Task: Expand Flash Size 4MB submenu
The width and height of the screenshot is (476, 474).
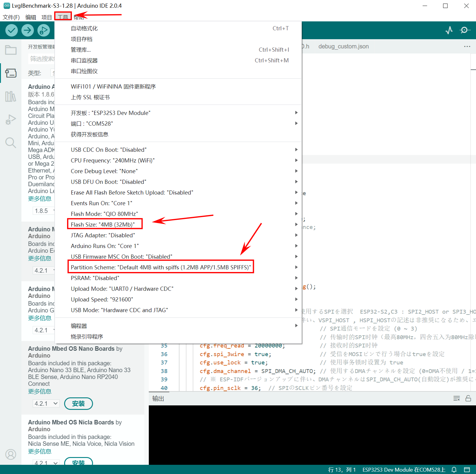Action: (178, 225)
